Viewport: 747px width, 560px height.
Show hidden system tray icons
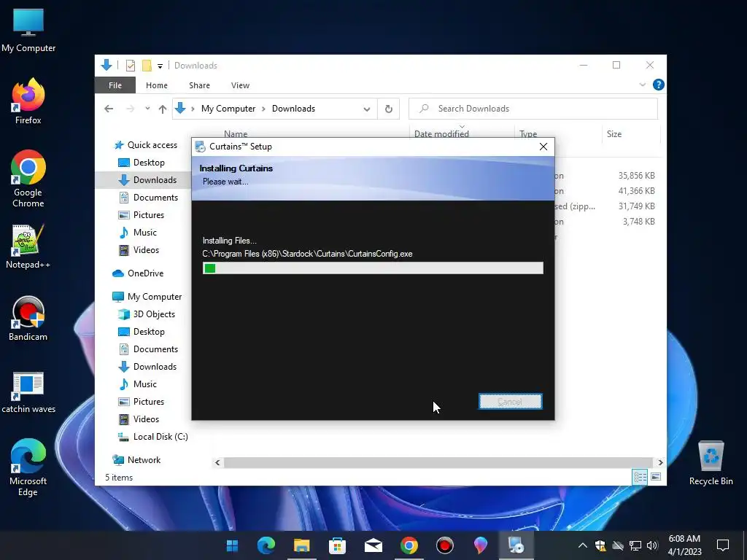click(x=582, y=545)
